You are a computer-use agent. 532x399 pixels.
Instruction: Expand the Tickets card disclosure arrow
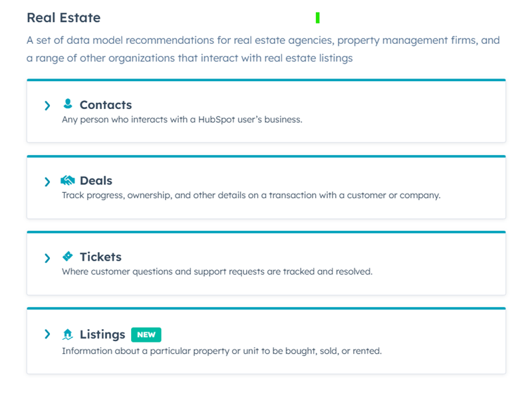click(x=47, y=258)
